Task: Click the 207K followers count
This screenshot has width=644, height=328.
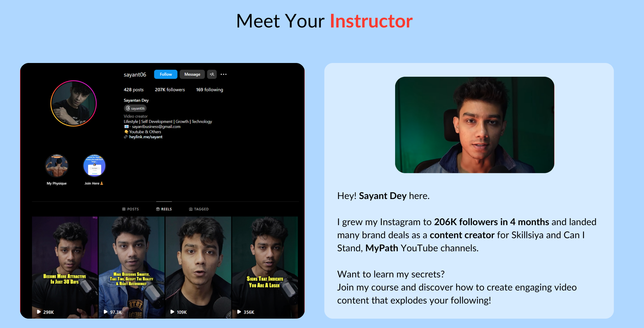Action: pyautogui.click(x=170, y=89)
